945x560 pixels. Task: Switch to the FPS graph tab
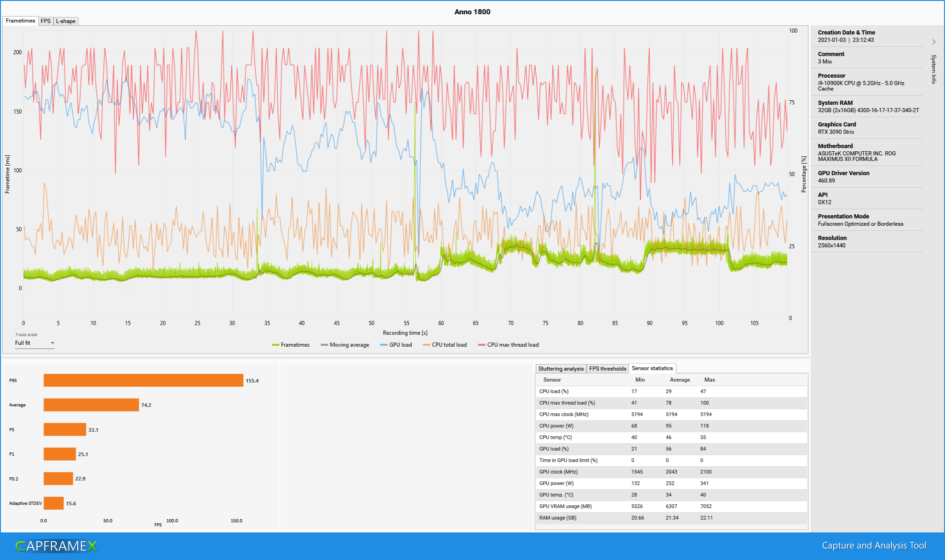pos(46,21)
